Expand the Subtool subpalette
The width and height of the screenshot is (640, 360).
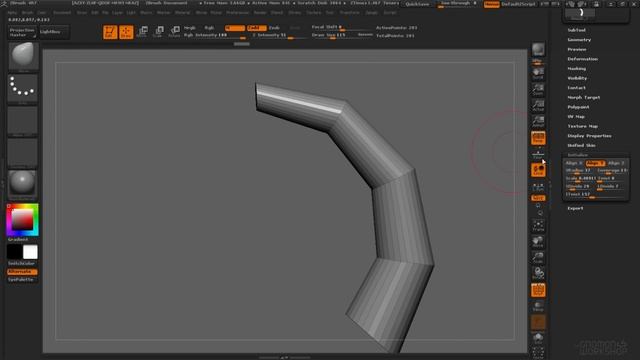pyautogui.click(x=576, y=30)
